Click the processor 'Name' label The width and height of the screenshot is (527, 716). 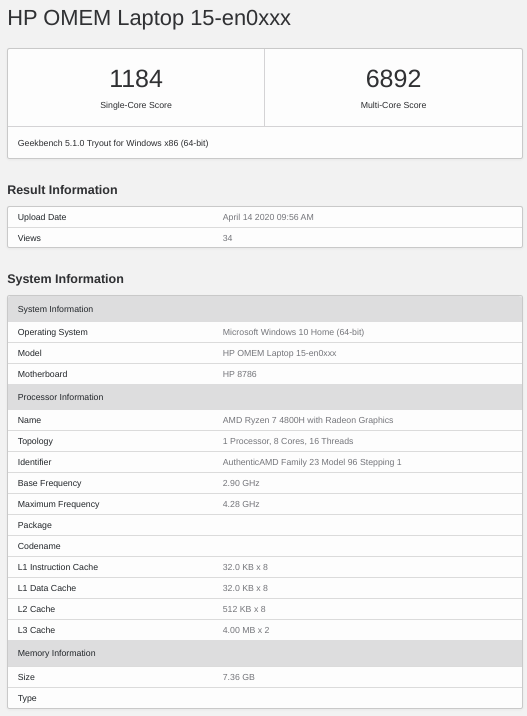[29, 420]
